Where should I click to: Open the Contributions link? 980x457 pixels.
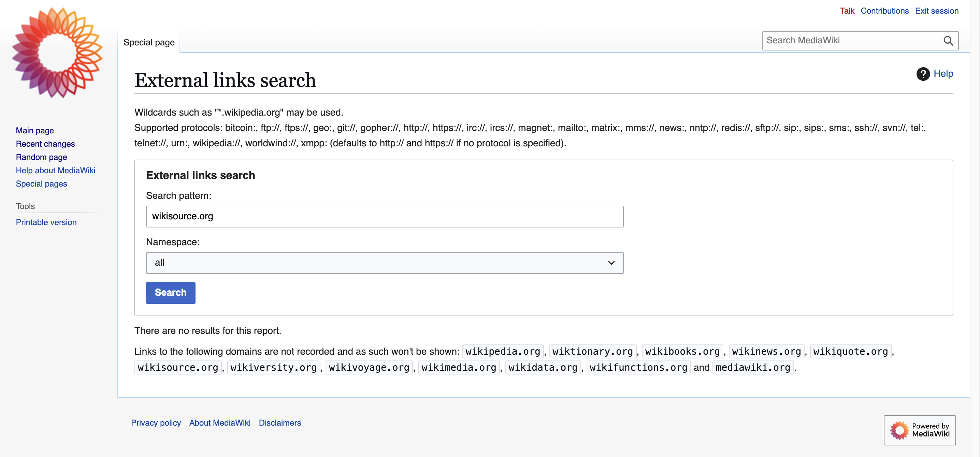[x=884, y=11]
